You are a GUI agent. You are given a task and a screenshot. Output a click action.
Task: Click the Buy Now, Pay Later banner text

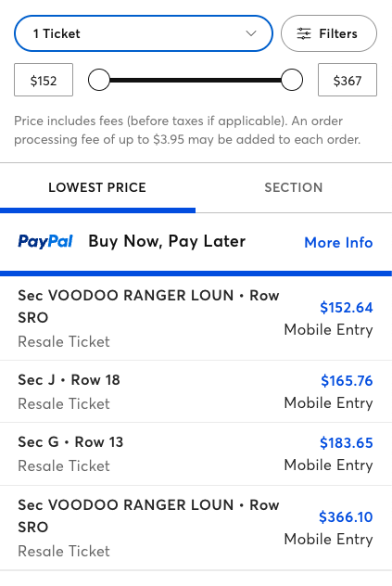click(x=167, y=241)
